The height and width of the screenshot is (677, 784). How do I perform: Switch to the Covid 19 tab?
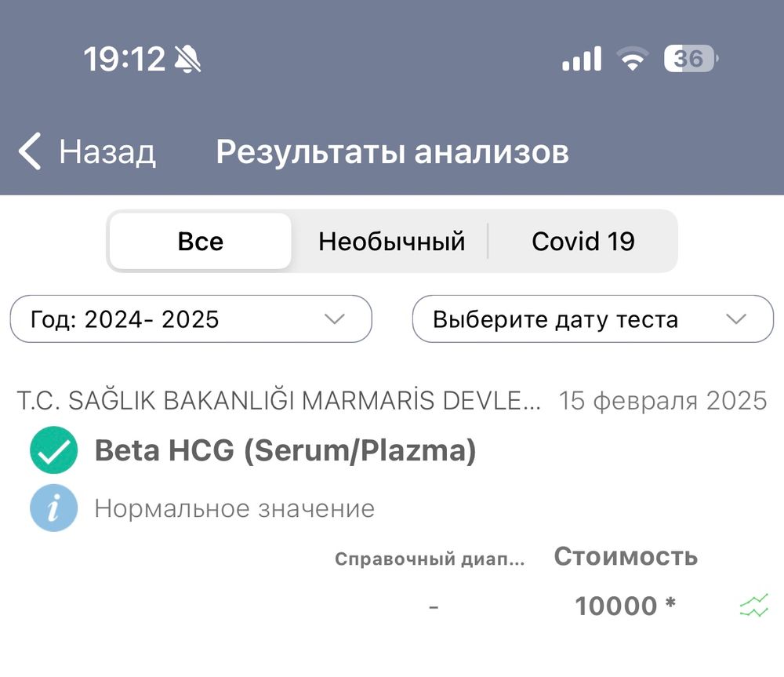pos(583,241)
